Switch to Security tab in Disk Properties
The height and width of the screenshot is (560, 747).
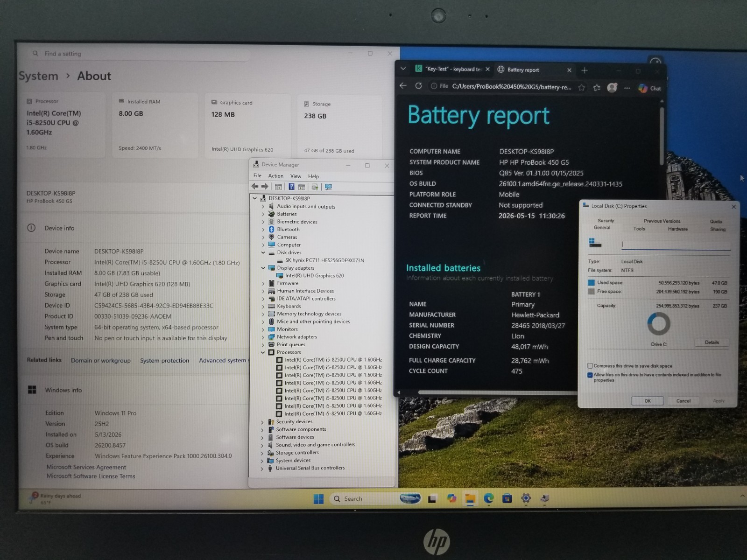606,221
